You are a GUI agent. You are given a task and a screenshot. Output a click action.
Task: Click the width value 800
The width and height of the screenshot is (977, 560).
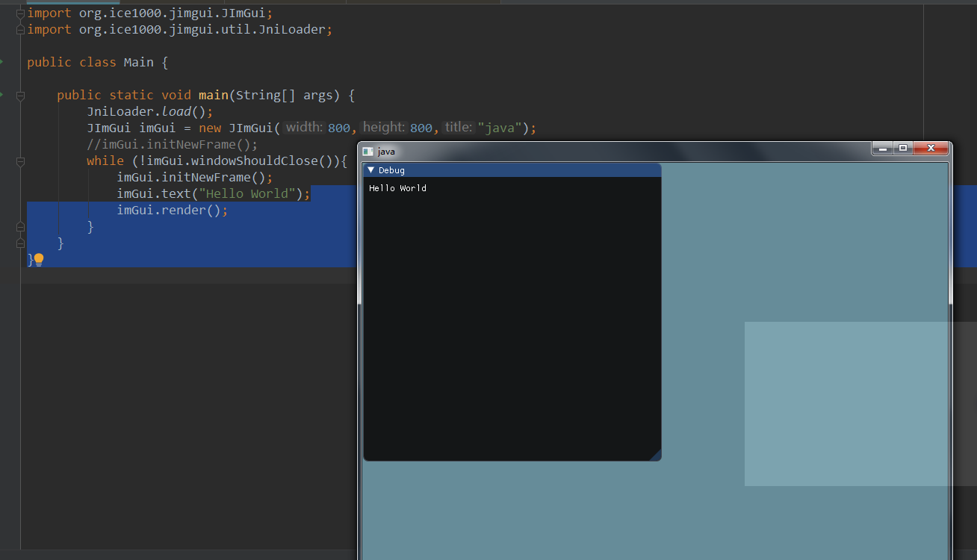click(338, 127)
